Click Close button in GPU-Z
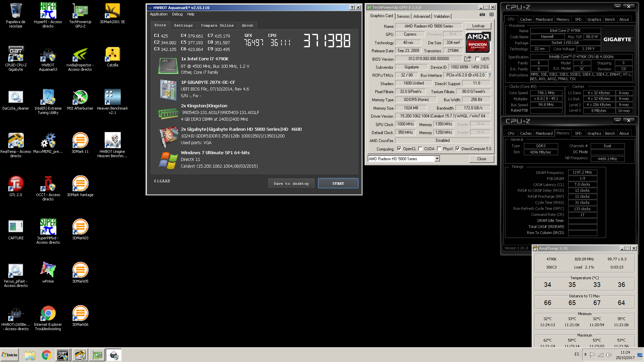Screen dimensions: 644x362 click(482, 159)
